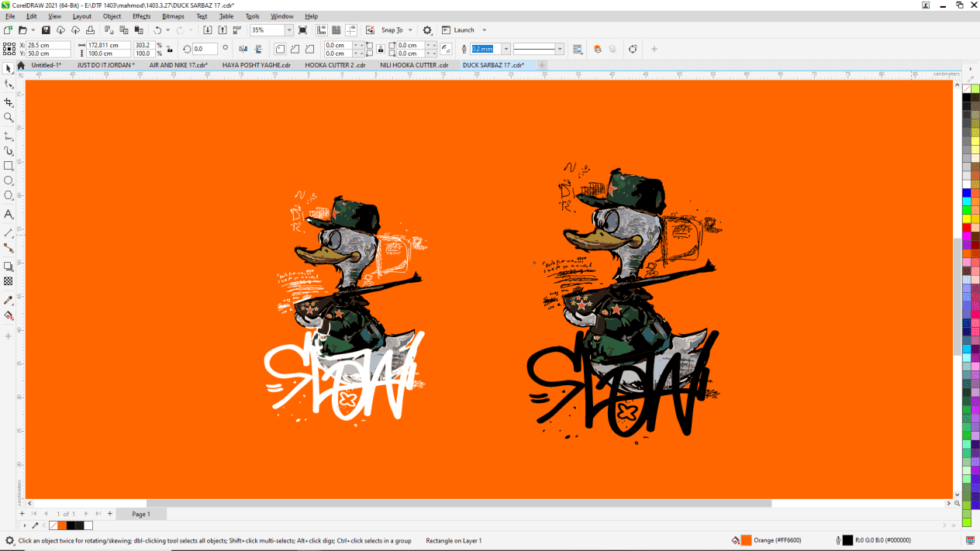This screenshot has width=980, height=551.
Task: Expand the undo history dropdown
Action: pos(168,30)
